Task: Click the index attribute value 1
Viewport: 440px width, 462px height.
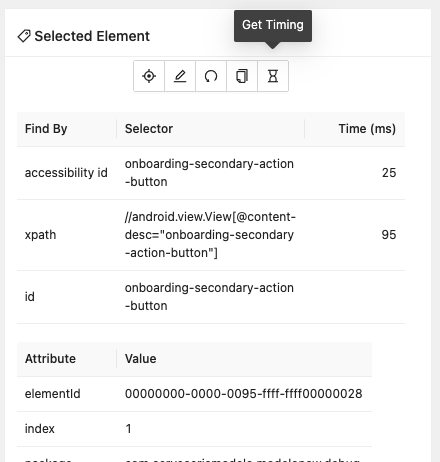Action: [x=128, y=429]
